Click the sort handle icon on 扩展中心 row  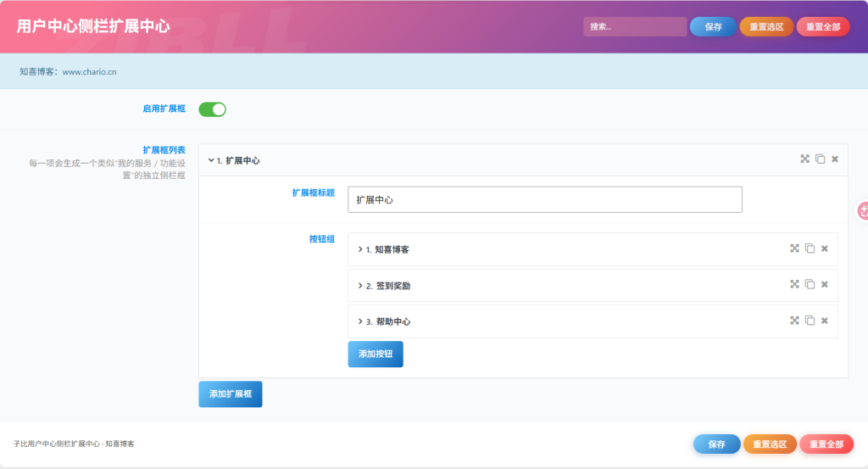point(805,159)
